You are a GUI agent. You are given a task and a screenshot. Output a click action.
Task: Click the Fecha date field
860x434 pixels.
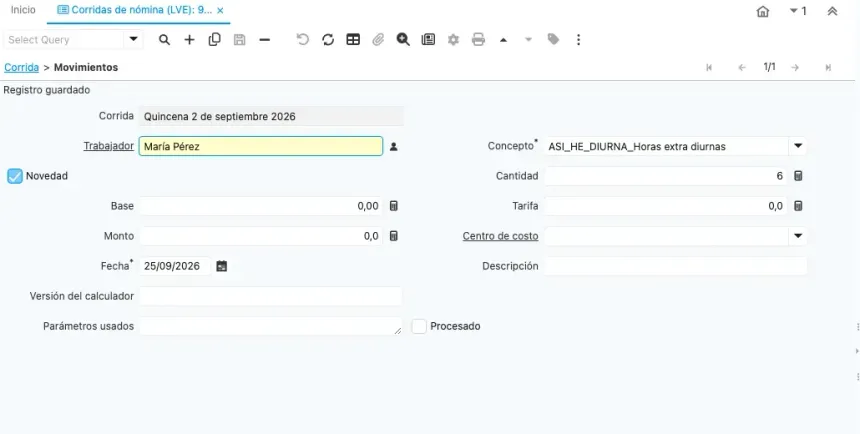pyautogui.click(x=175, y=266)
